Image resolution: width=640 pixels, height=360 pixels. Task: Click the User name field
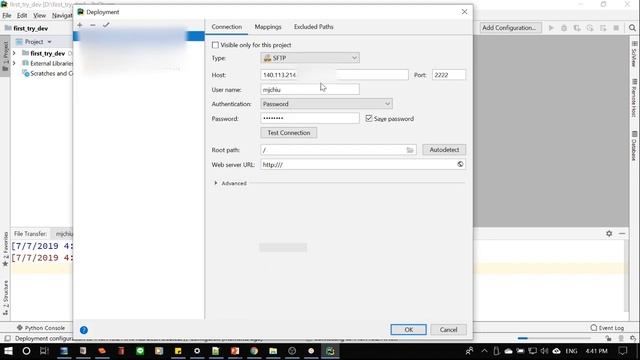[x=310, y=89]
